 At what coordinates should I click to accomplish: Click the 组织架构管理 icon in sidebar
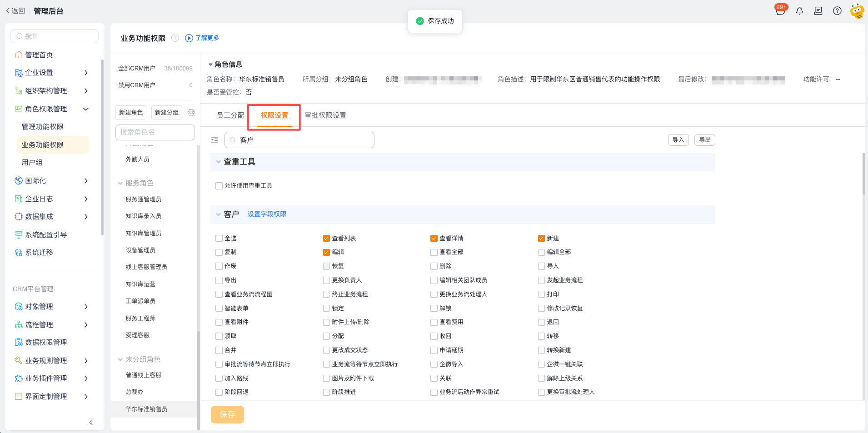19,91
